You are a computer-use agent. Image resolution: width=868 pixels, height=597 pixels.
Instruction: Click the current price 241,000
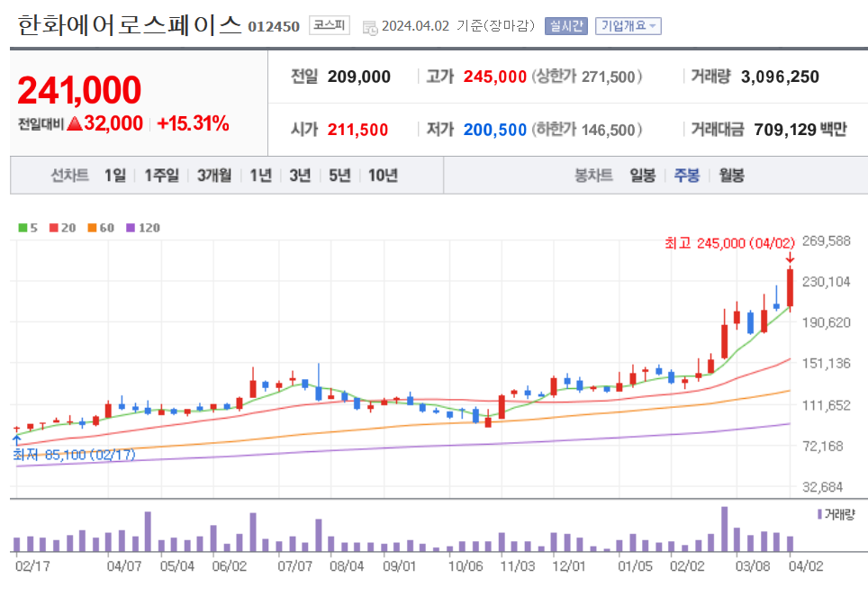click(x=80, y=90)
